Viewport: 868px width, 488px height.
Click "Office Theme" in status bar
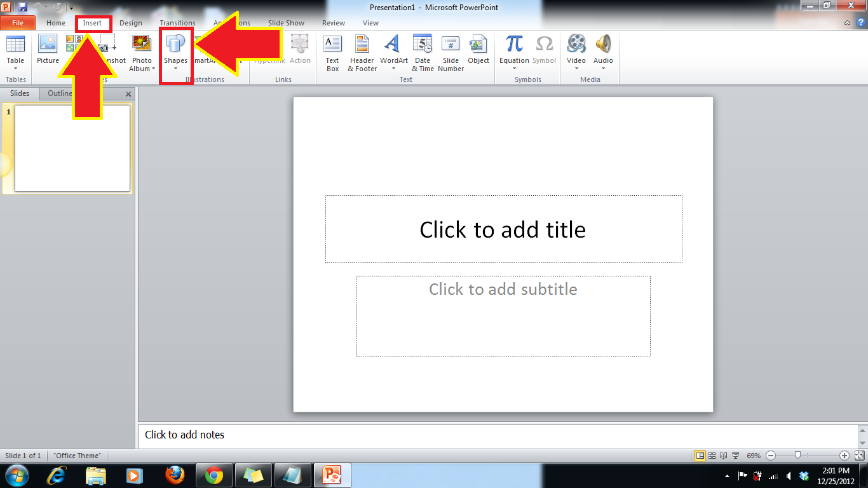click(77, 456)
